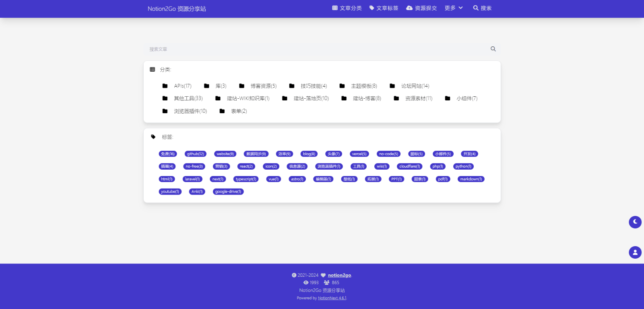Open 文章标签 in the top navigation

(x=384, y=8)
